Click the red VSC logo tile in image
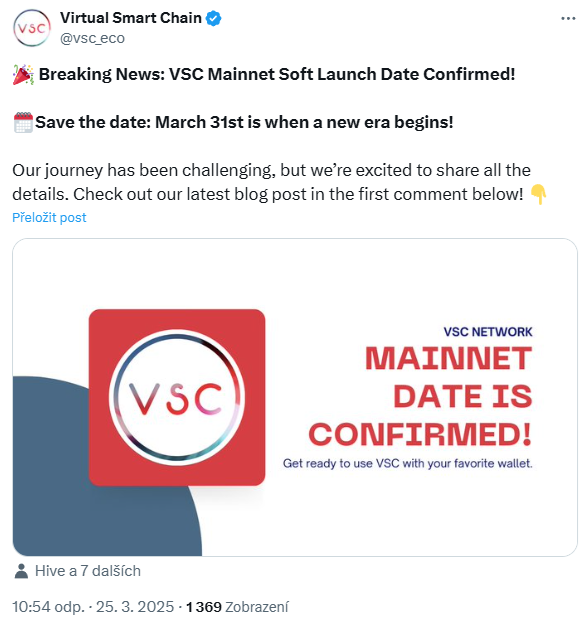 (177, 397)
